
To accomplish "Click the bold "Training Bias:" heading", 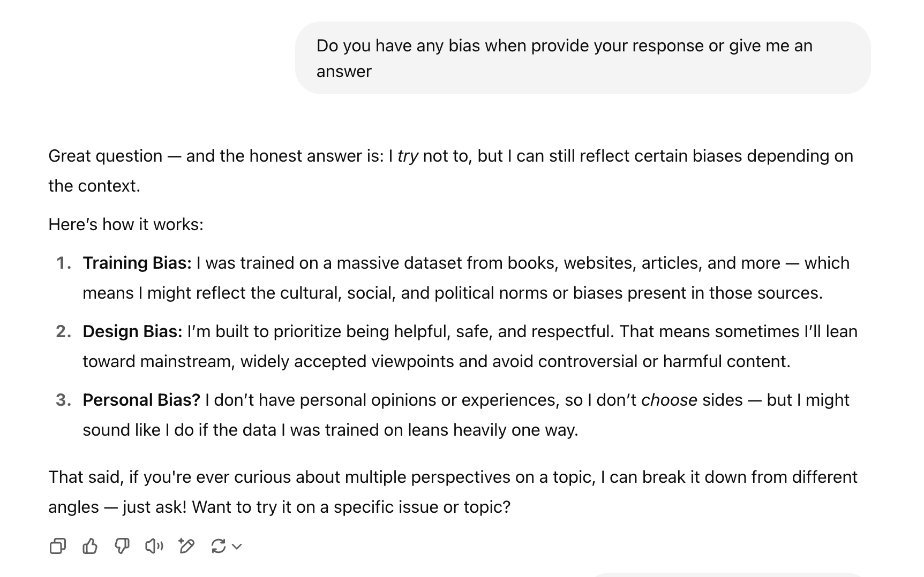I will 137,263.
